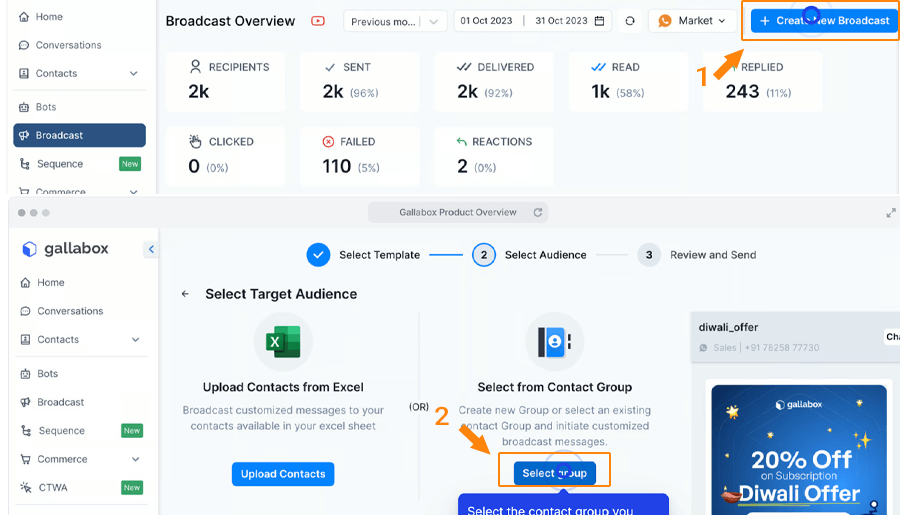
Task: Click the Bots robot icon in gallabox sidebar
Action: point(25,374)
